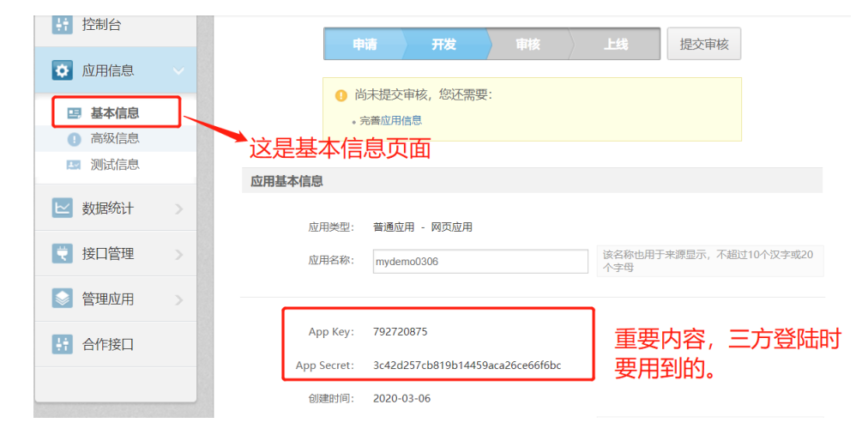Select 测试信息 submenu item
868x435 pixels.
[115, 165]
